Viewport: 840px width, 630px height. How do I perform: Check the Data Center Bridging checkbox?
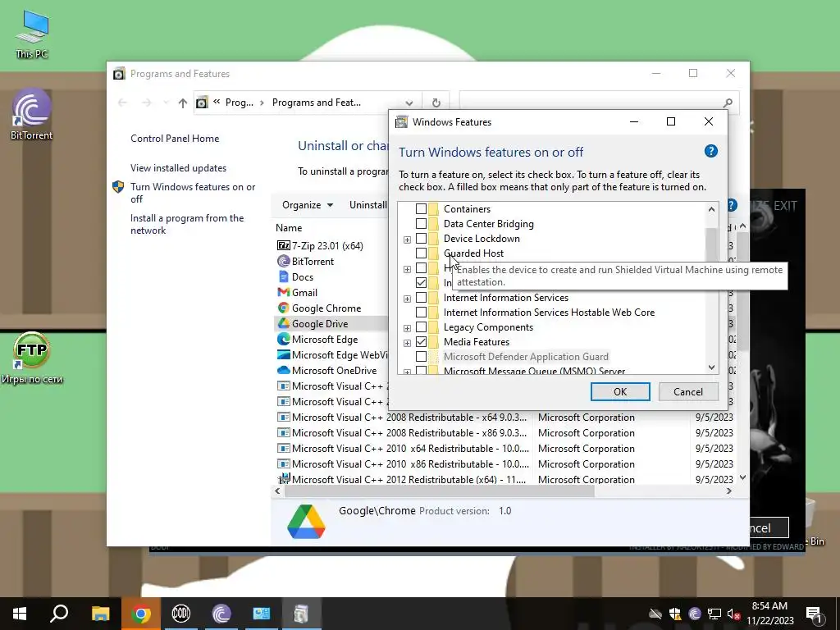tap(421, 224)
